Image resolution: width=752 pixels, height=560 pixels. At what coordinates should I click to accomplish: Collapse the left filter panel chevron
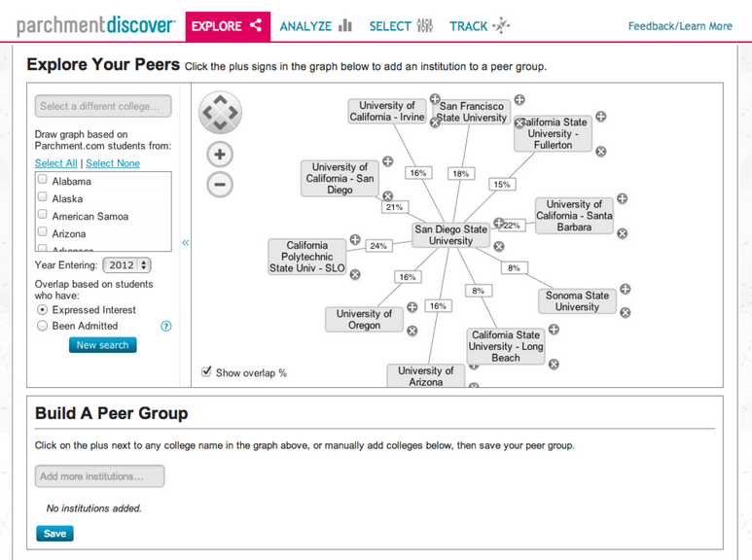(x=186, y=243)
